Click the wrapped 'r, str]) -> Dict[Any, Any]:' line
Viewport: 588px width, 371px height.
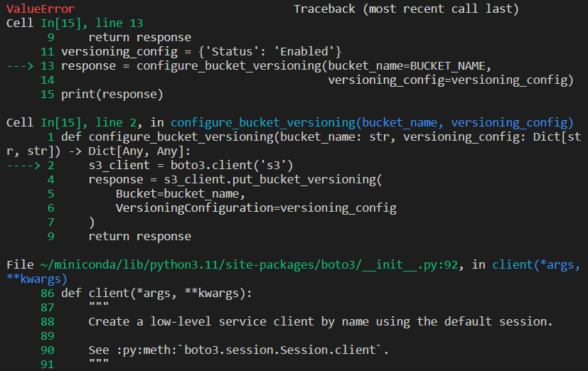[99, 151]
